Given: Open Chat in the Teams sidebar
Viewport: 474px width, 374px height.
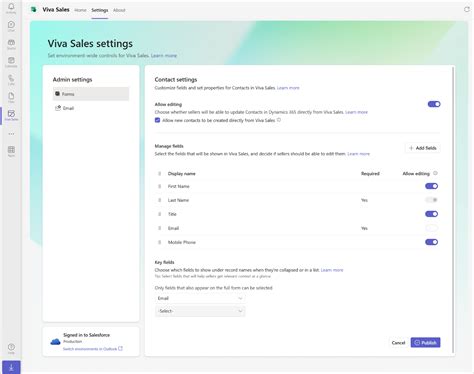Looking at the screenshot, I should tap(11, 26).
